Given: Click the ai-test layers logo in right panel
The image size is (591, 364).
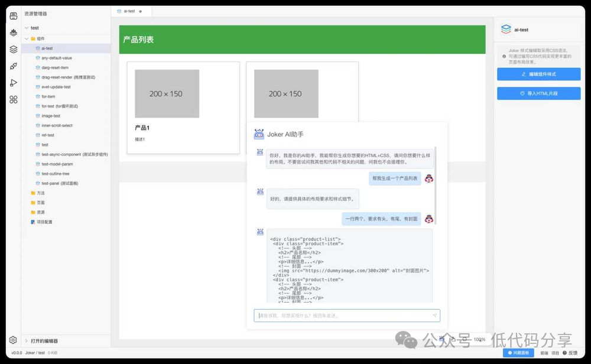Looking at the screenshot, I should pos(506,30).
